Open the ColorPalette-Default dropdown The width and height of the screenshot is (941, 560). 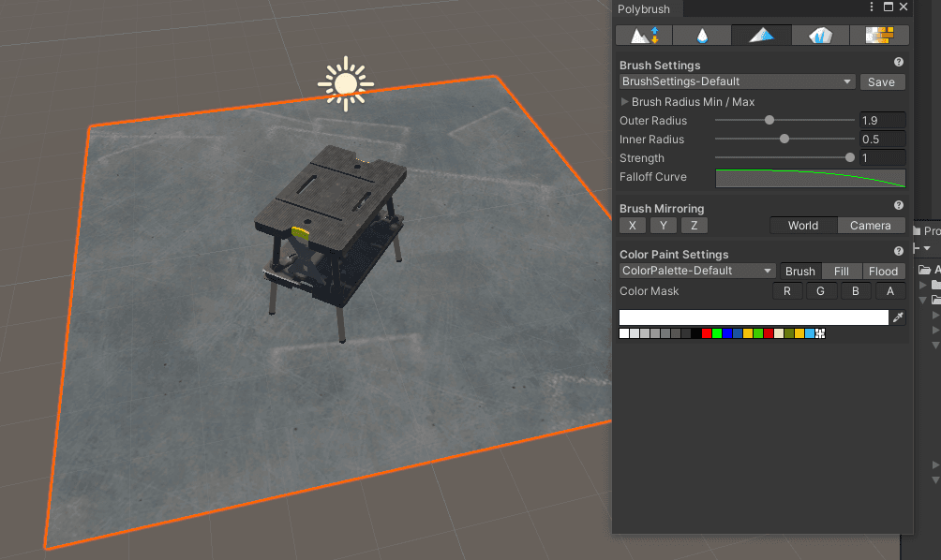click(x=697, y=271)
